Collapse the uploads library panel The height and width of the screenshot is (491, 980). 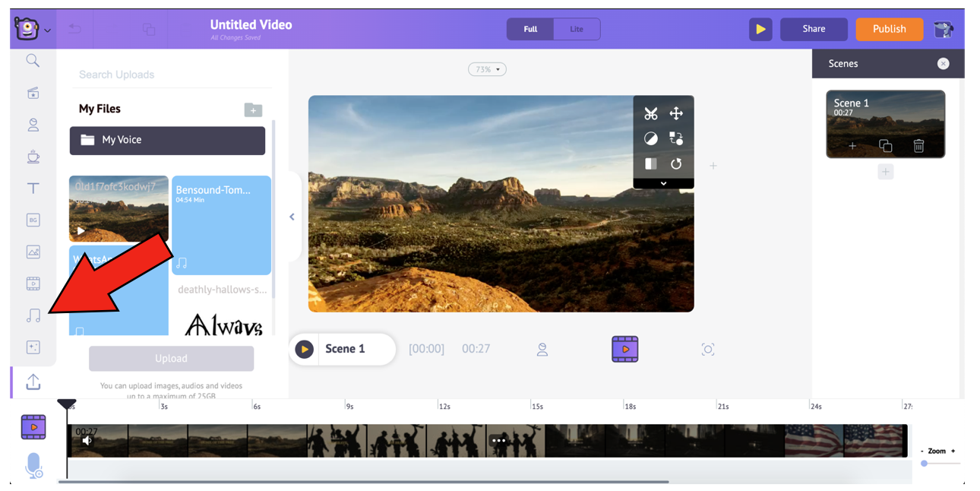[x=292, y=217]
